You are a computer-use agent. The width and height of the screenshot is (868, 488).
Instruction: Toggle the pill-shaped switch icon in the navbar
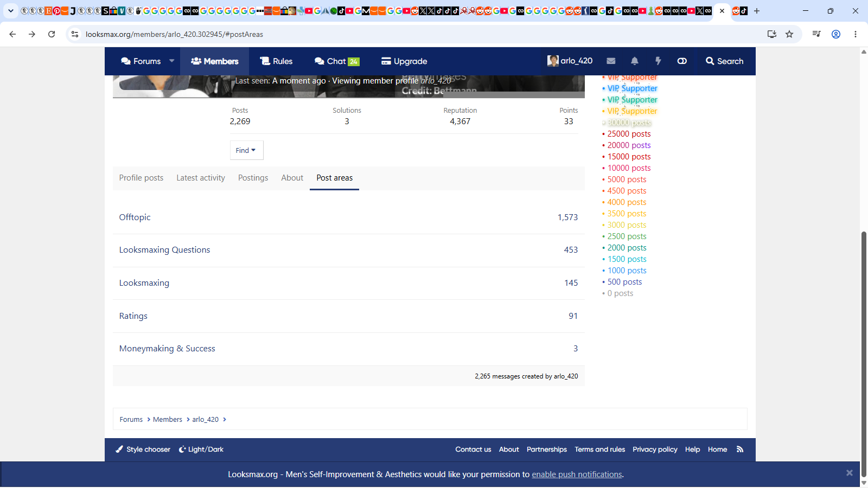682,61
